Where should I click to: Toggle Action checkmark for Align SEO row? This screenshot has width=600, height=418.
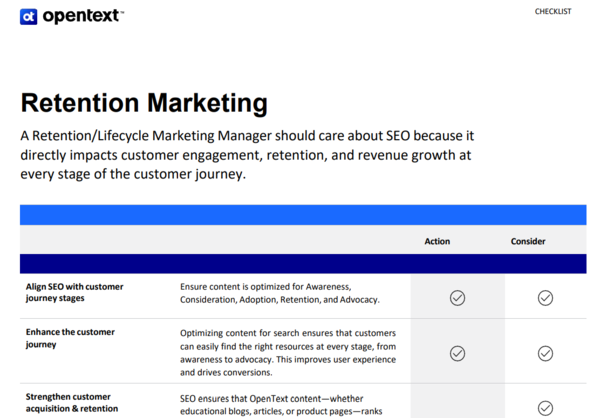point(457,298)
